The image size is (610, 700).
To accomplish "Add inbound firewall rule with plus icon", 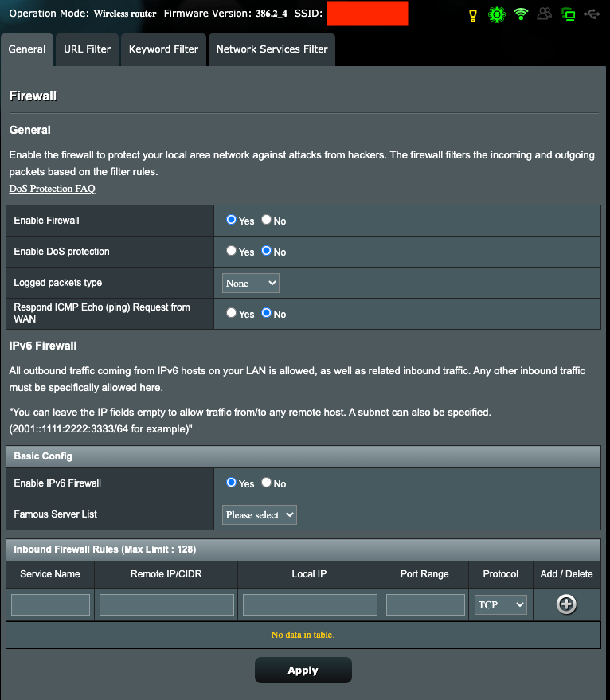I will pos(565,604).
